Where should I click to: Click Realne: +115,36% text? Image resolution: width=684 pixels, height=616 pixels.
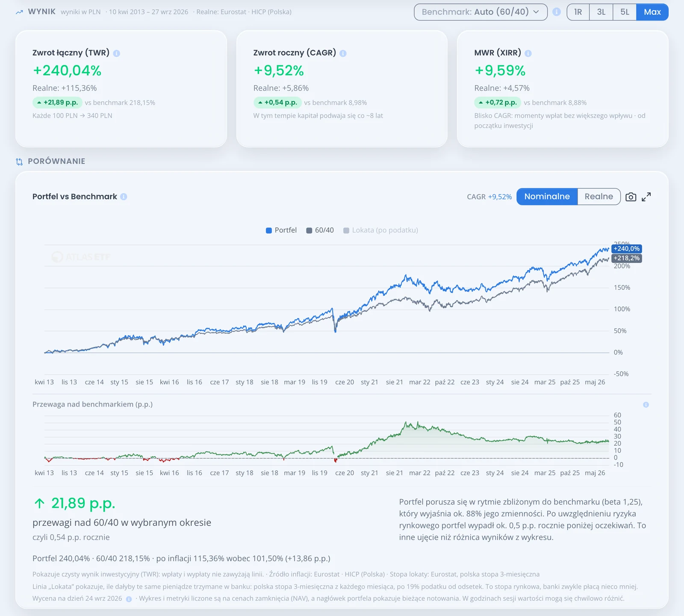point(65,88)
